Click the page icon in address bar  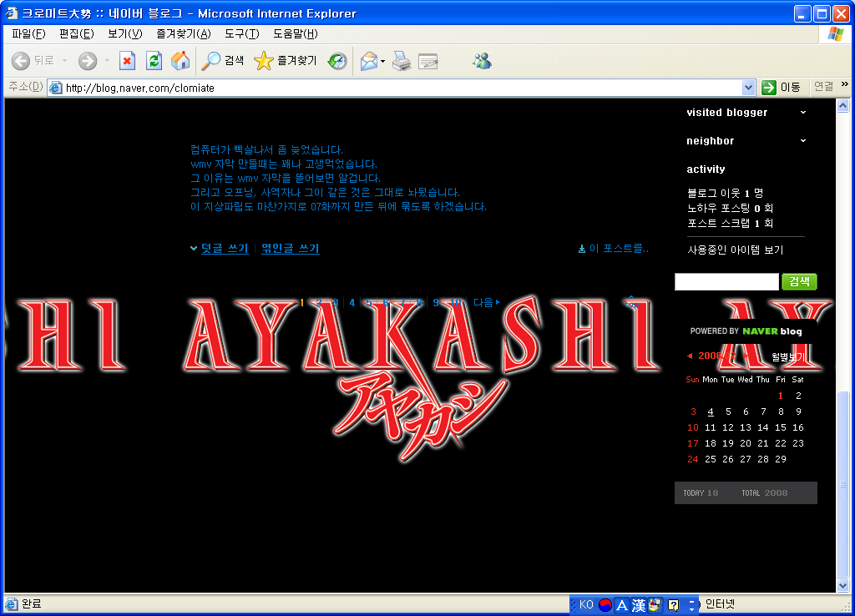(x=55, y=87)
